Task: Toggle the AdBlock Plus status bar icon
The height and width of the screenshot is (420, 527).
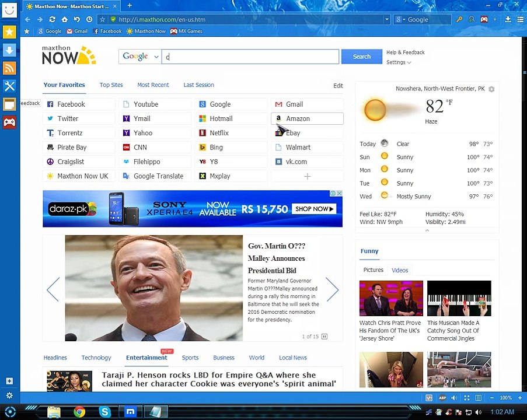Action: point(442,398)
